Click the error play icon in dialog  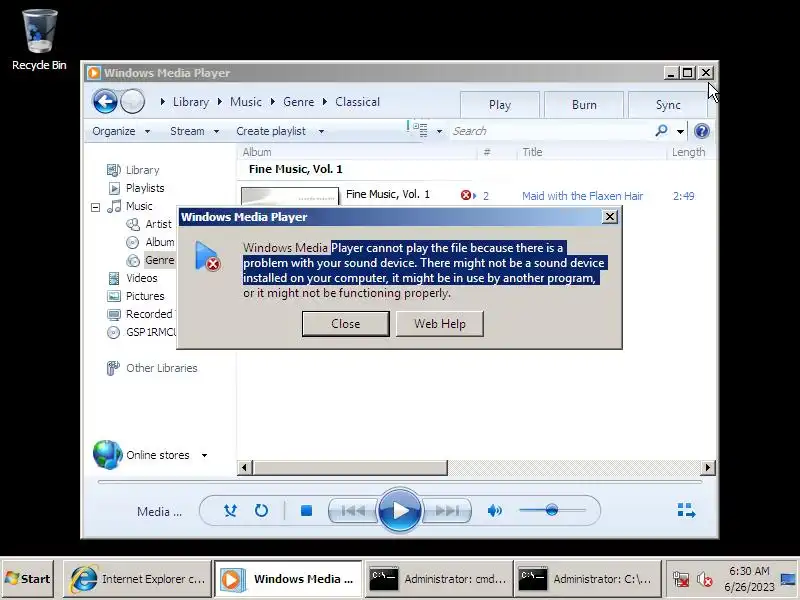tap(207, 257)
